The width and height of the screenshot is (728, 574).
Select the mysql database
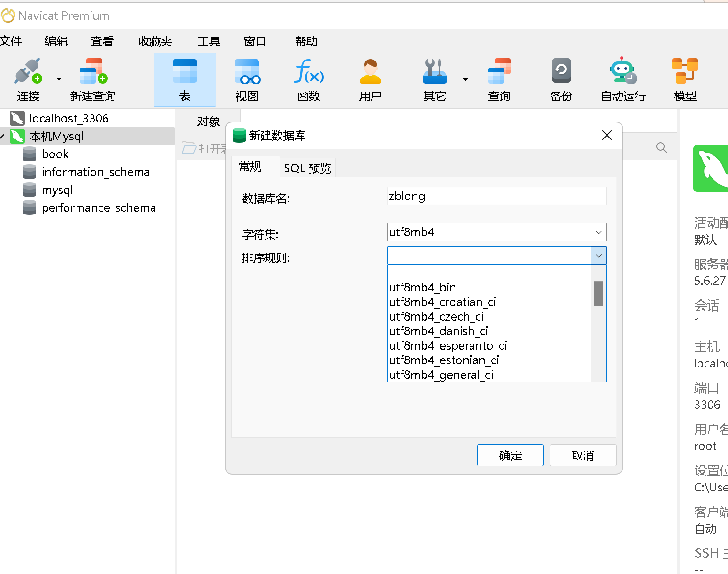(x=57, y=190)
